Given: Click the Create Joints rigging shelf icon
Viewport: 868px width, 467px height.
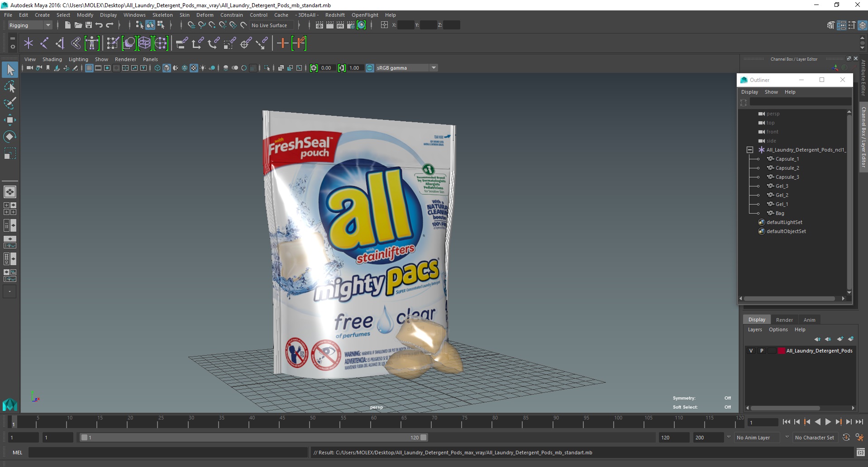Looking at the screenshot, I should (x=44, y=43).
